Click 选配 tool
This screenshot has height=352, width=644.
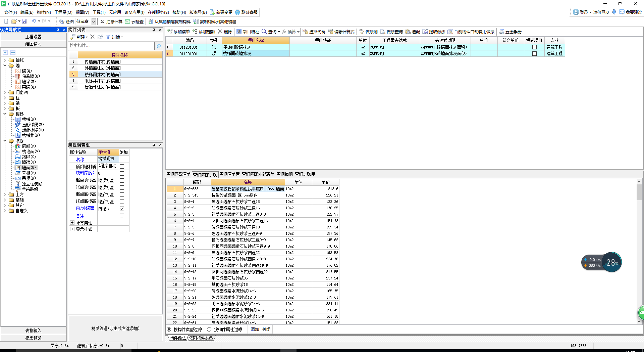pyautogui.click(x=413, y=32)
